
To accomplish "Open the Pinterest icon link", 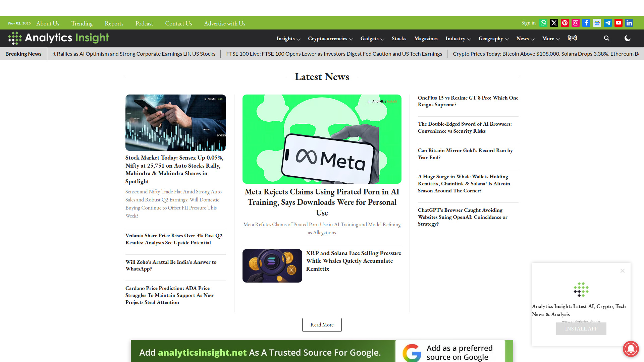I will [x=565, y=23].
